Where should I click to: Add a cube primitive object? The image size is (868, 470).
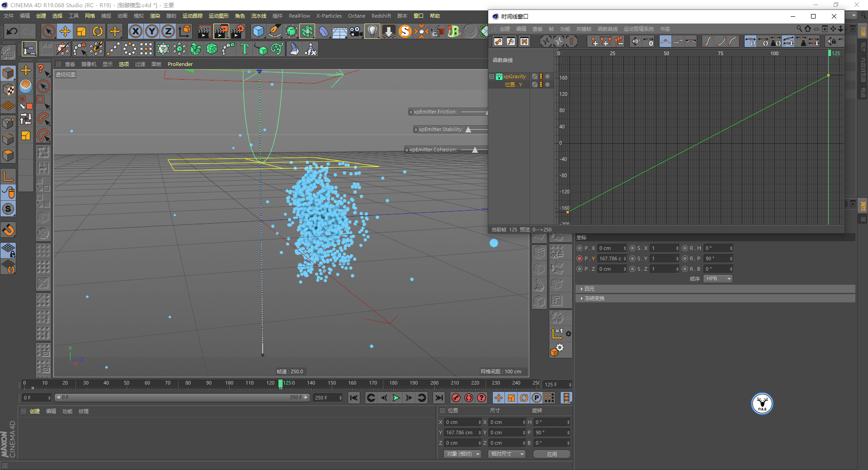coord(258,31)
